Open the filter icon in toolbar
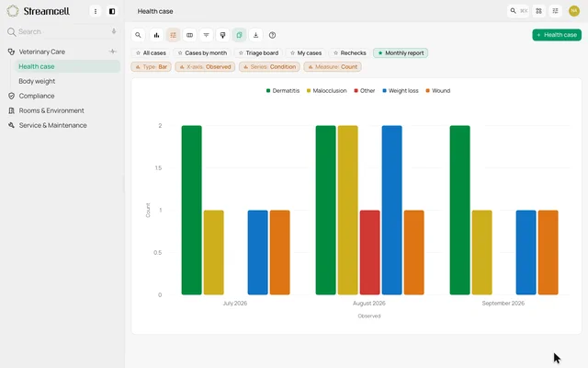This screenshot has width=588, height=368. [x=206, y=35]
